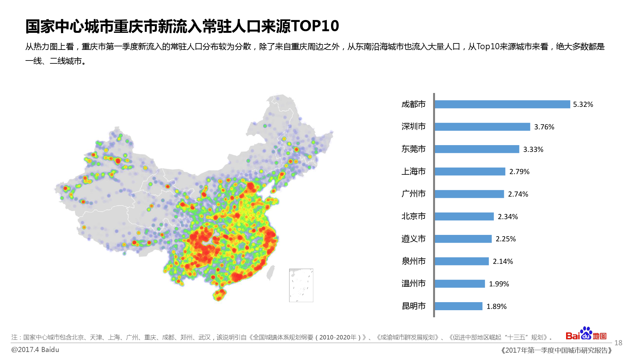Click the slide title mentioning TOP10
The width and height of the screenshot is (644, 362).
point(182,26)
